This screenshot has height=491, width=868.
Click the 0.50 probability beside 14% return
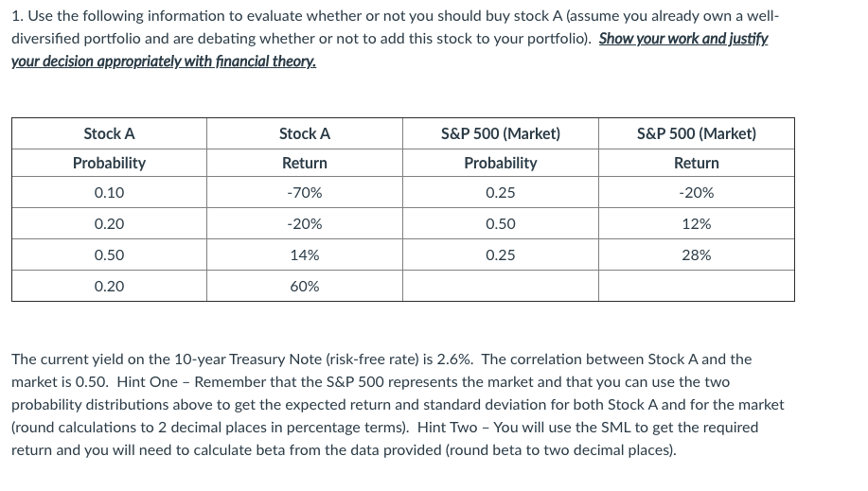click(x=109, y=255)
